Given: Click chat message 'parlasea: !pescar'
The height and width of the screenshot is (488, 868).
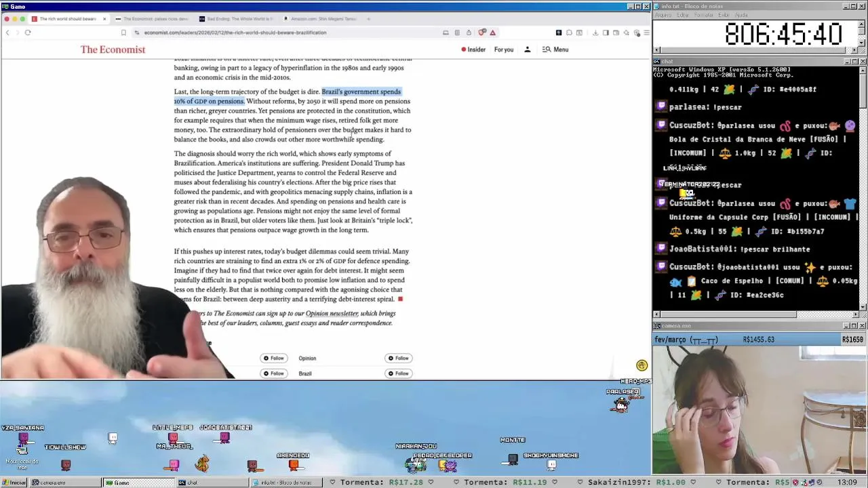Looking at the screenshot, I should pos(705,107).
